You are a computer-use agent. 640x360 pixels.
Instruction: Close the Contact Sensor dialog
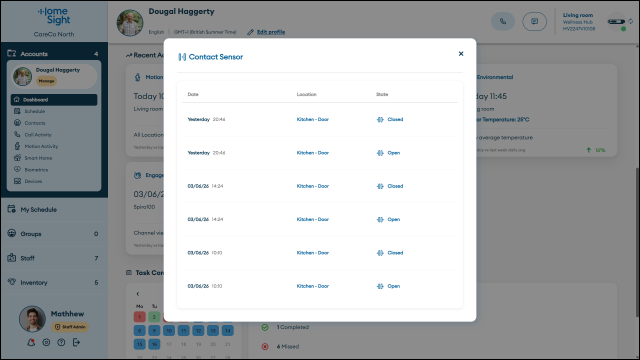(x=461, y=53)
